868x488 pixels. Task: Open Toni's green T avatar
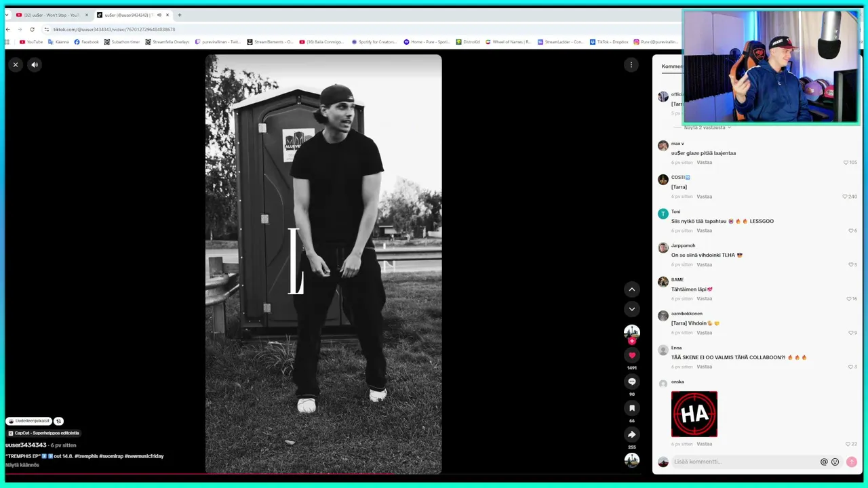point(663,213)
